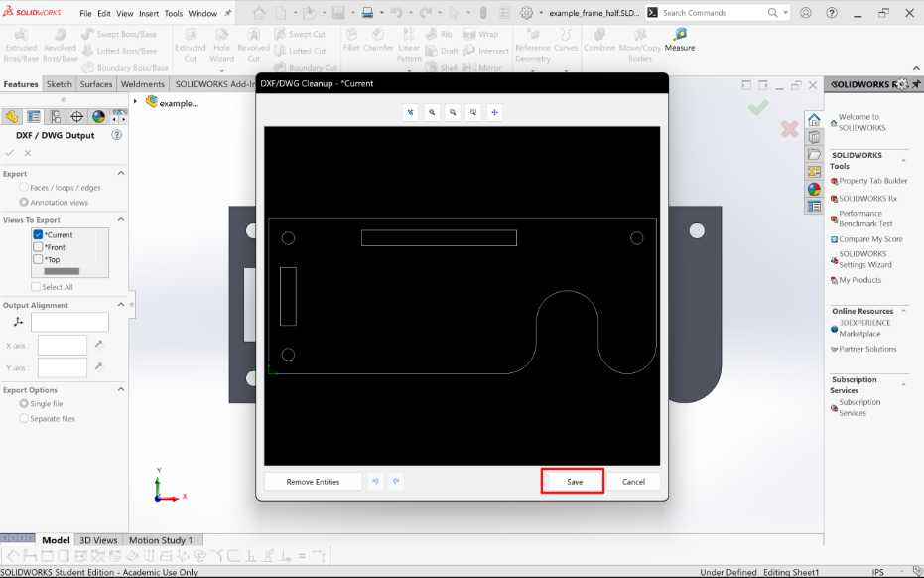Select the Pan icon in the cleanup dialog
Image resolution: width=924 pixels, height=578 pixels.
(494, 112)
